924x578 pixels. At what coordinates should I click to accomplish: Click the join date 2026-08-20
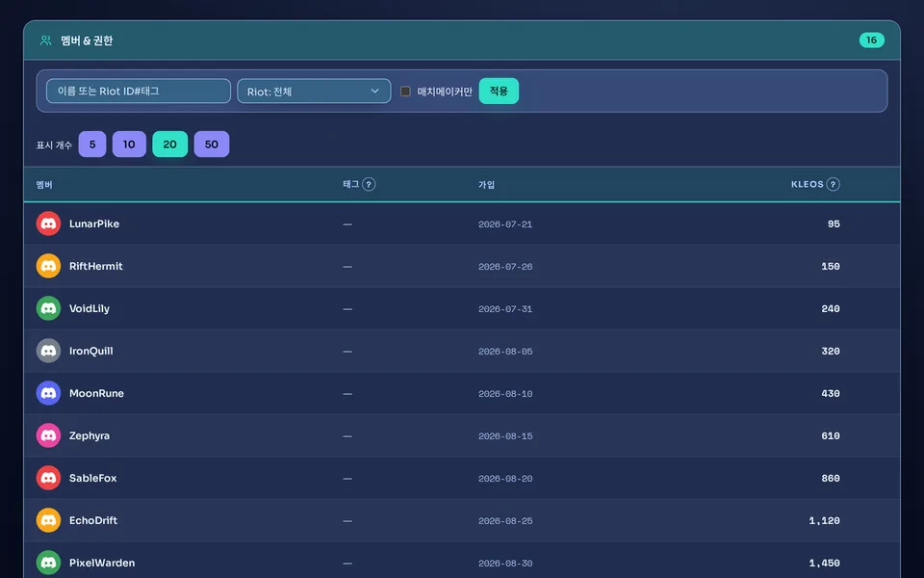coord(505,479)
